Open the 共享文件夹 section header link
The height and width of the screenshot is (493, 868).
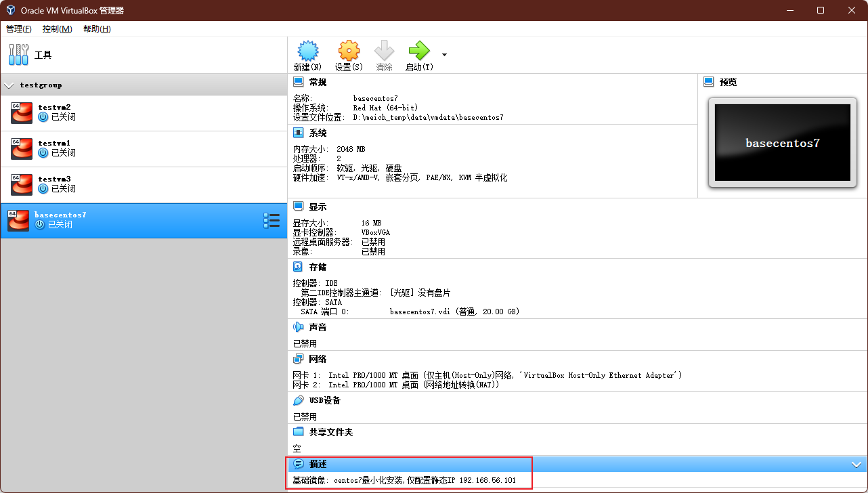click(331, 432)
